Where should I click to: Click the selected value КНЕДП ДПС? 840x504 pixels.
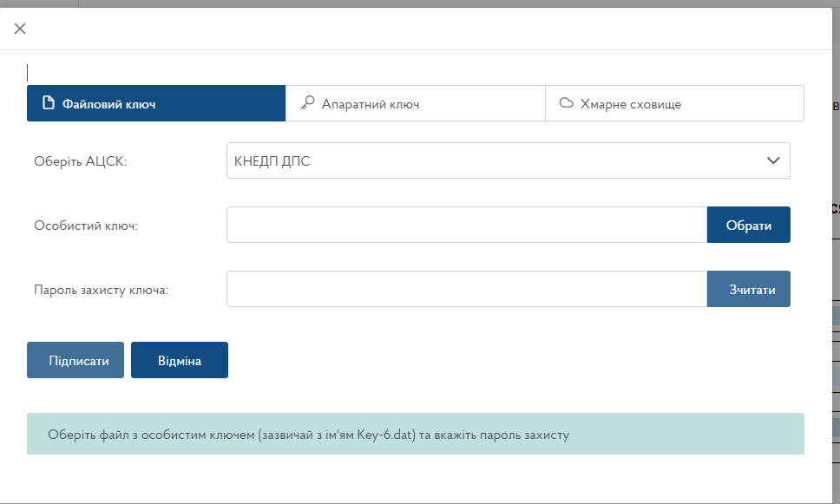tap(272, 160)
